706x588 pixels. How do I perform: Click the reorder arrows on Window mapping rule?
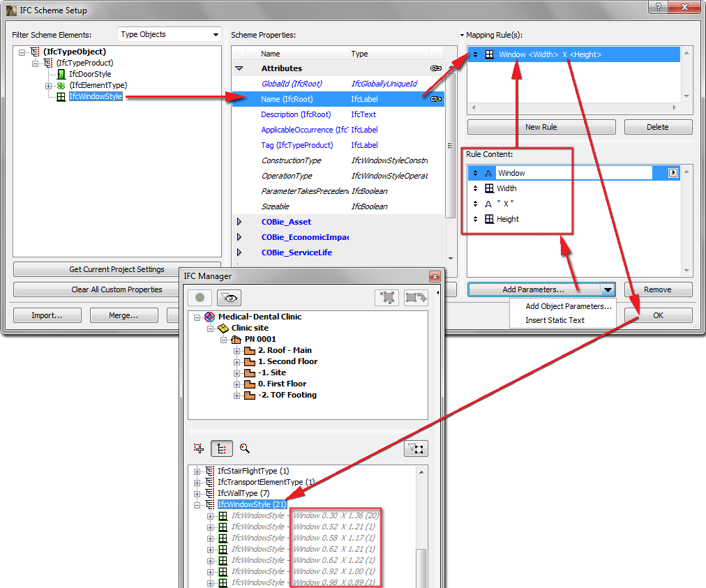pos(476,54)
